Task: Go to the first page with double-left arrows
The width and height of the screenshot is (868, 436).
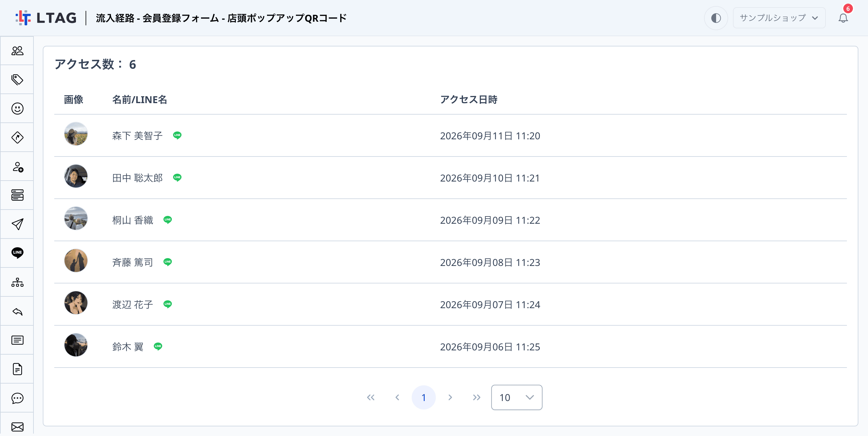Action: coord(371,398)
